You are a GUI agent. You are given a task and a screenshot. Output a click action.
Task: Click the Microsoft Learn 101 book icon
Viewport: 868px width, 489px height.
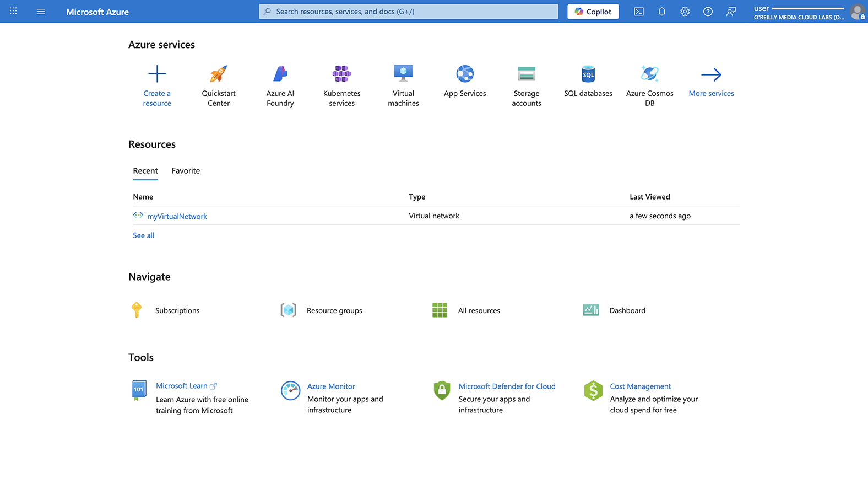(x=139, y=390)
